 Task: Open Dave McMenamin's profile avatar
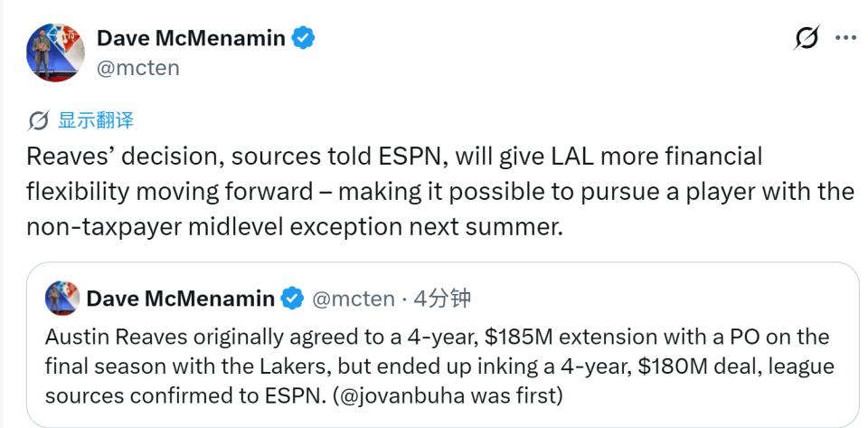coord(55,52)
